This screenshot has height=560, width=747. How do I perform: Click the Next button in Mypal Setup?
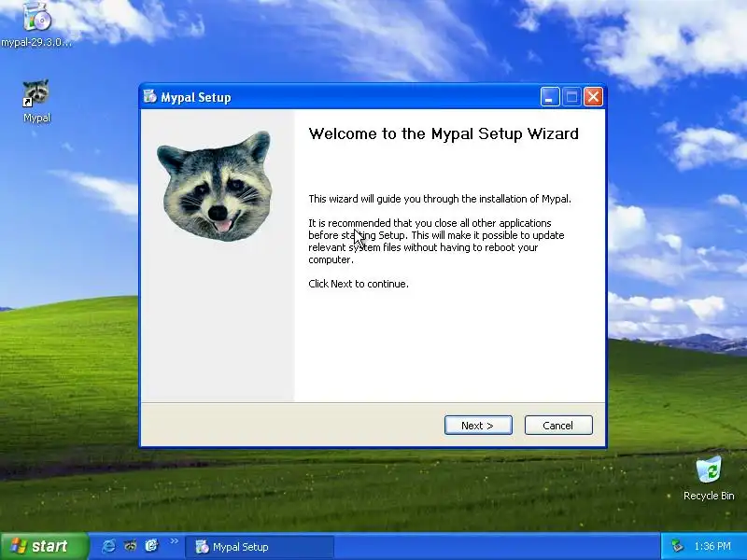(x=478, y=426)
